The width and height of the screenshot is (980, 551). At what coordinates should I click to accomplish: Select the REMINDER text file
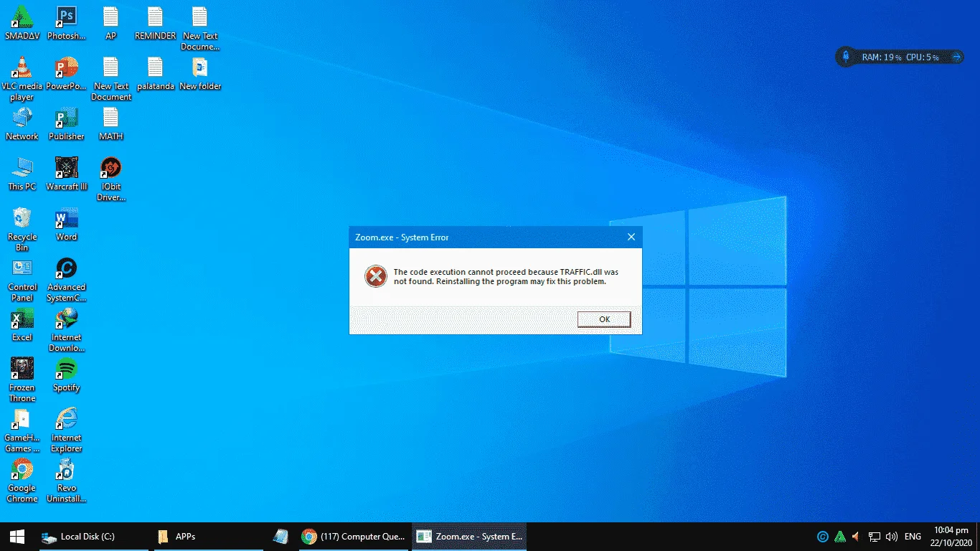click(x=155, y=22)
